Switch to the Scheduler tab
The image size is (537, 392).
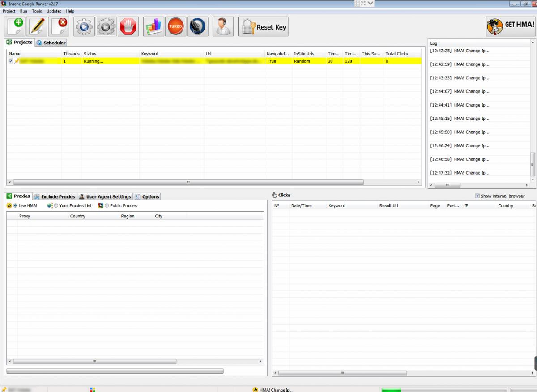point(51,43)
